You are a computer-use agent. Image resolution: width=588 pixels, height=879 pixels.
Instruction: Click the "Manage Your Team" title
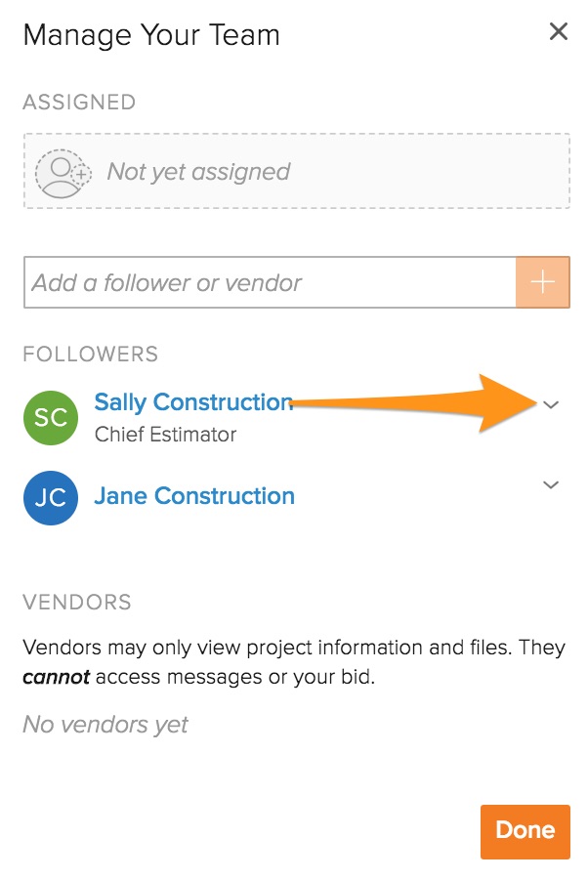click(x=151, y=36)
